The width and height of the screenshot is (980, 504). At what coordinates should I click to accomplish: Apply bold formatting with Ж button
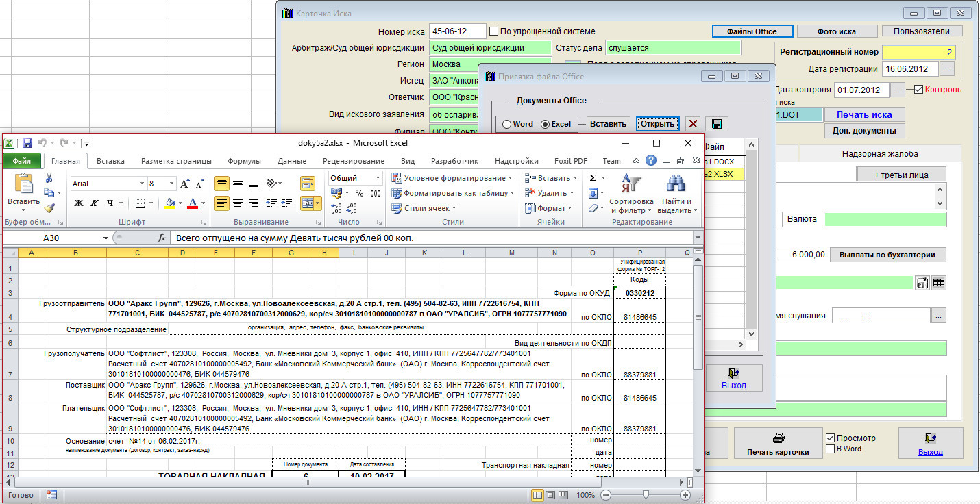click(78, 203)
